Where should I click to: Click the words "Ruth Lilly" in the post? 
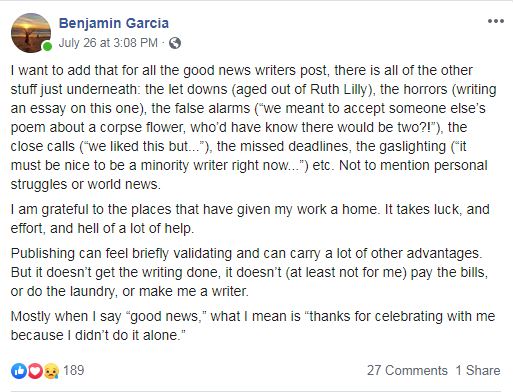[x=338, y=89]
